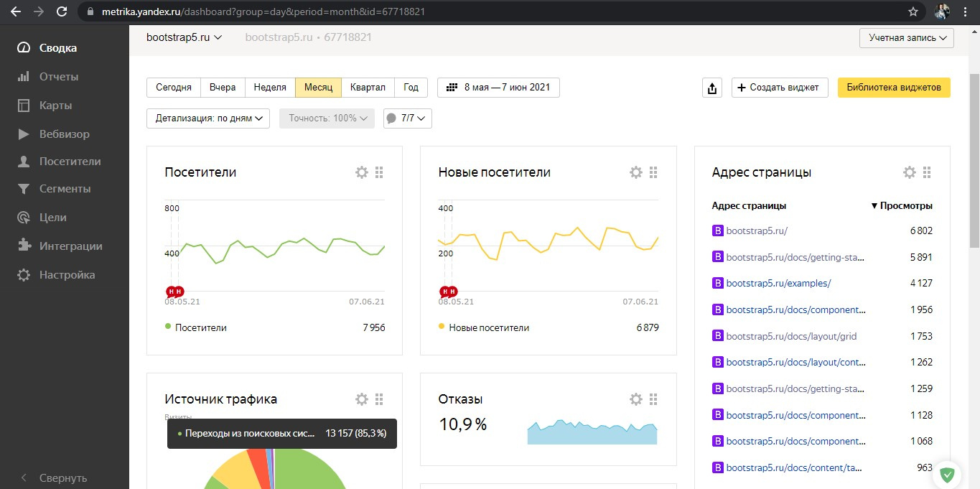Open the bootstrap5.ru/ page link
Image resolution: width=980 pixels, height=489 pixels.
757,231
